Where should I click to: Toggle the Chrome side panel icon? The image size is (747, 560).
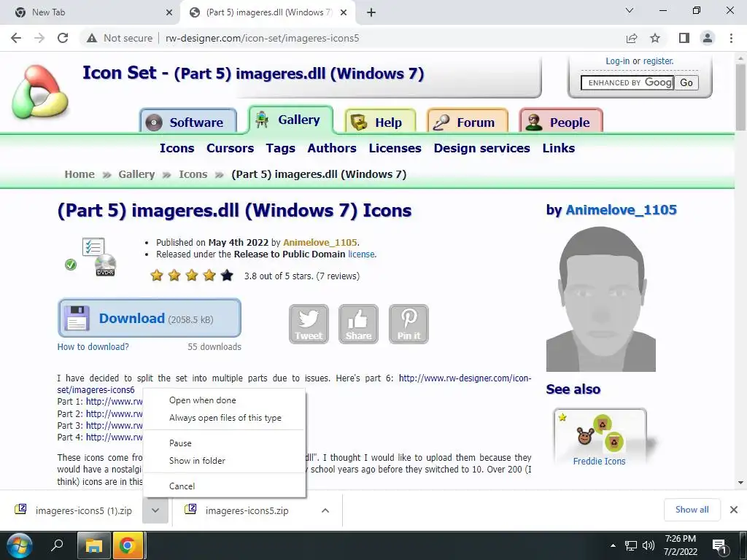point(684,38)
